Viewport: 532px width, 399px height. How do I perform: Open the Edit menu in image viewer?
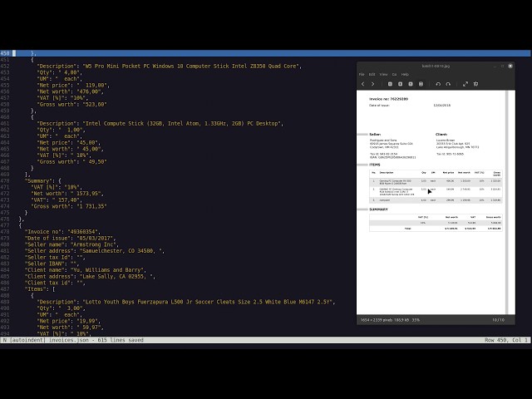click(x=372, y=74)
